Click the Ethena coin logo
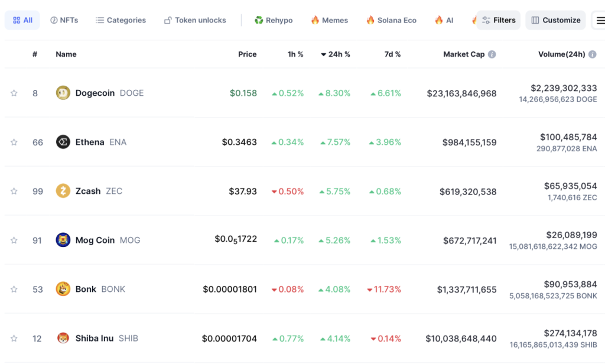 (63, 142)
